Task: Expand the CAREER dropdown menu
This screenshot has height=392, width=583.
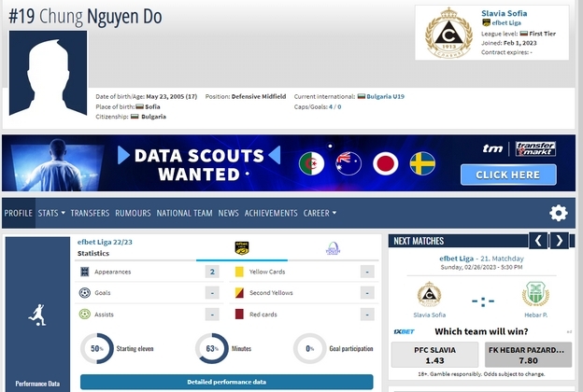Action: pos(320,213)
